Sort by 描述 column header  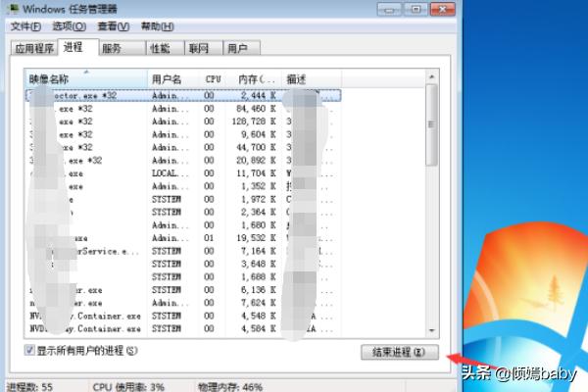312,78
